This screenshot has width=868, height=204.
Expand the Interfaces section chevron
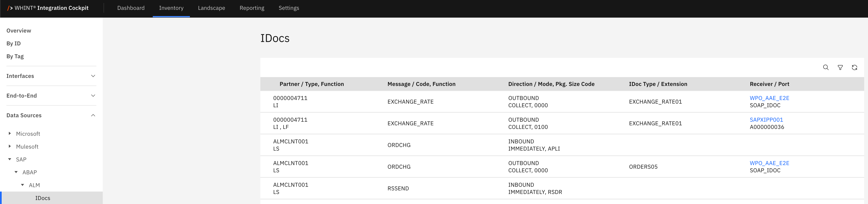93,76
